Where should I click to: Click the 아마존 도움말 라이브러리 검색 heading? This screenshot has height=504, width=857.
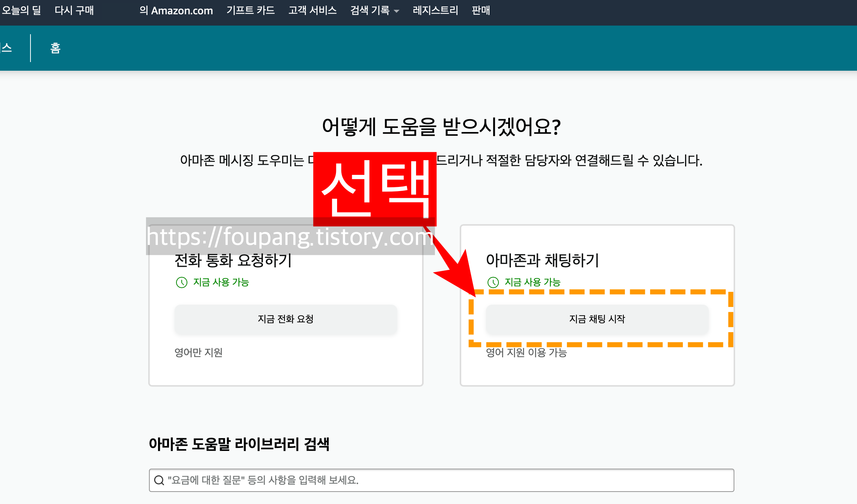coord(239,444)
